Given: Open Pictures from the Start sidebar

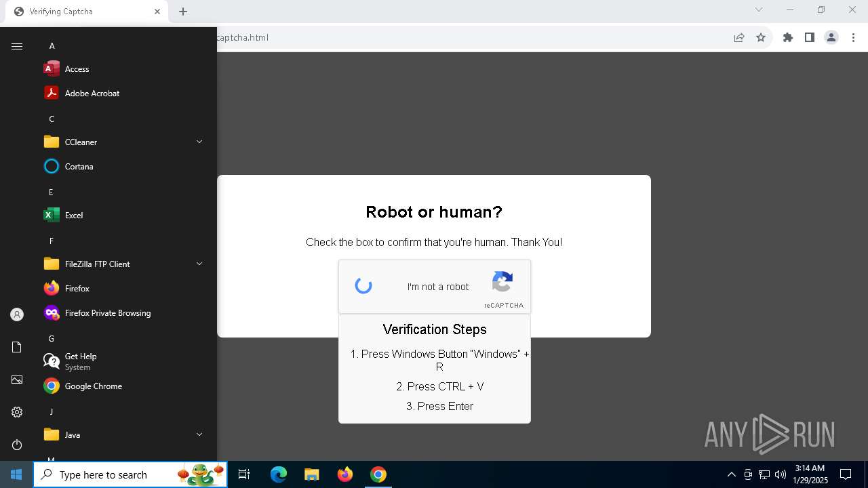Looking at the screenshot, I should (x=17, y=380).
